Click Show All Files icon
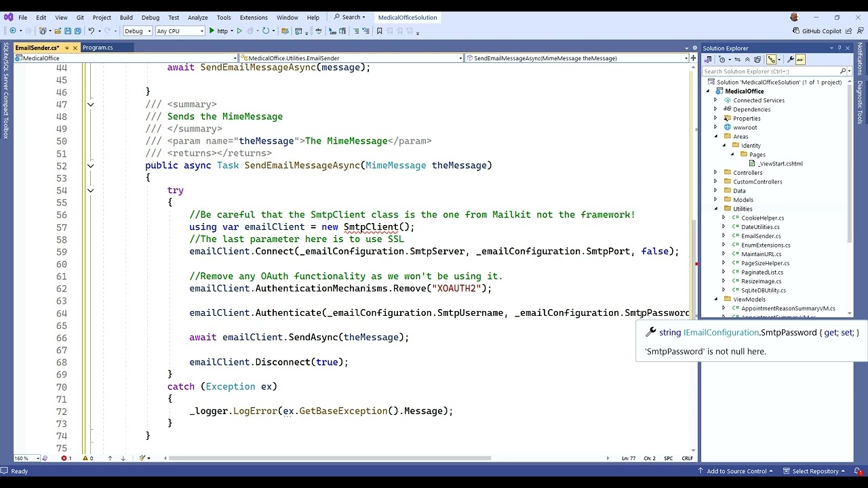 (x=757, y=59)
